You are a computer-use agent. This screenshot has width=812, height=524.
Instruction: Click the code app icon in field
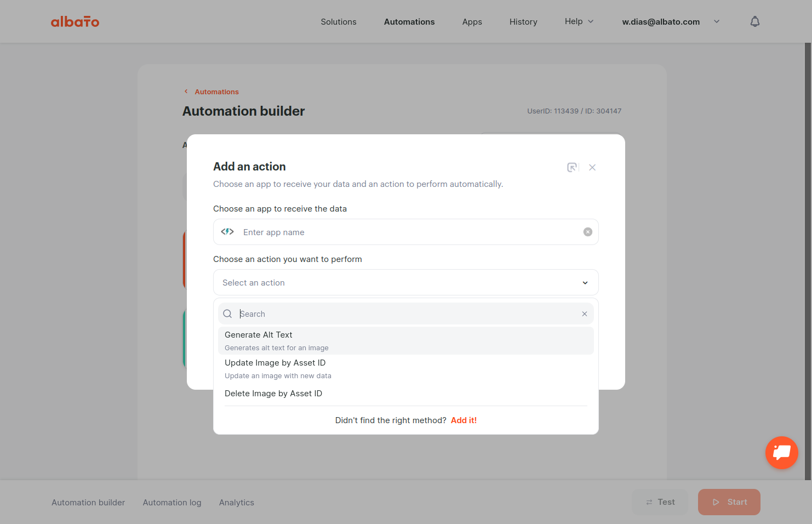point(227,232)
